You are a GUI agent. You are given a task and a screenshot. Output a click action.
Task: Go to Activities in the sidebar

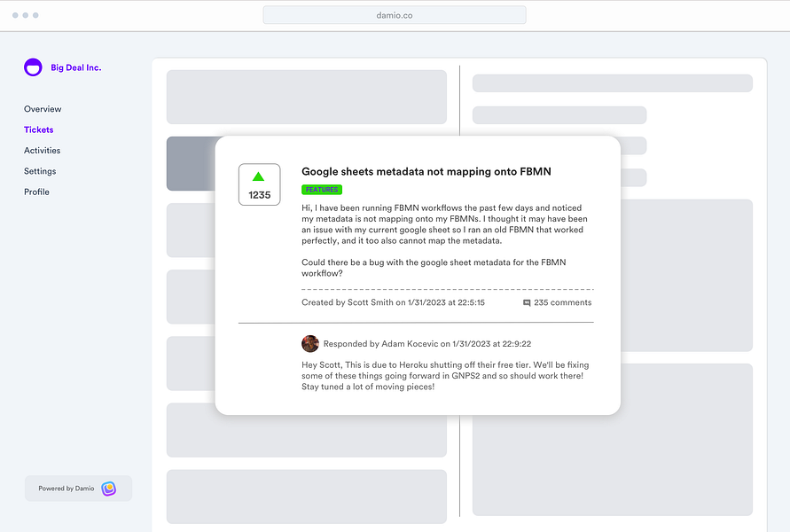click(x=43, y=150)
